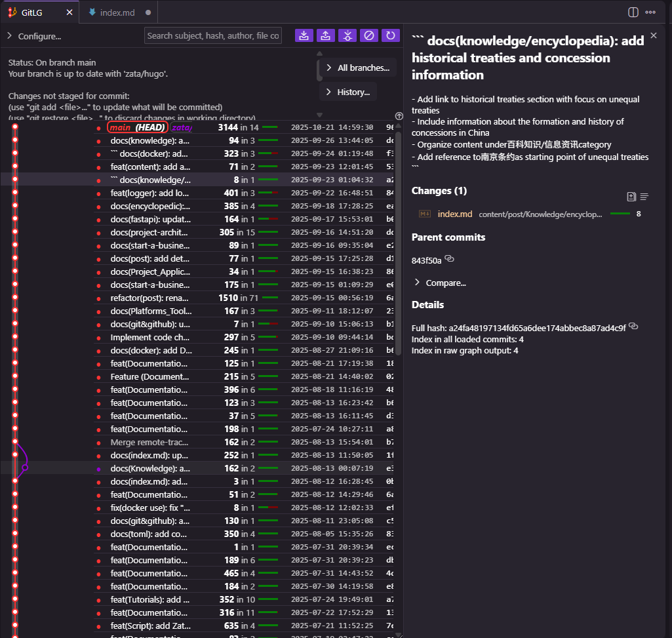Click the circle-slash discard icon button
Screen dimensions: 672x638
pyautogui.click(x=369, y=35)
